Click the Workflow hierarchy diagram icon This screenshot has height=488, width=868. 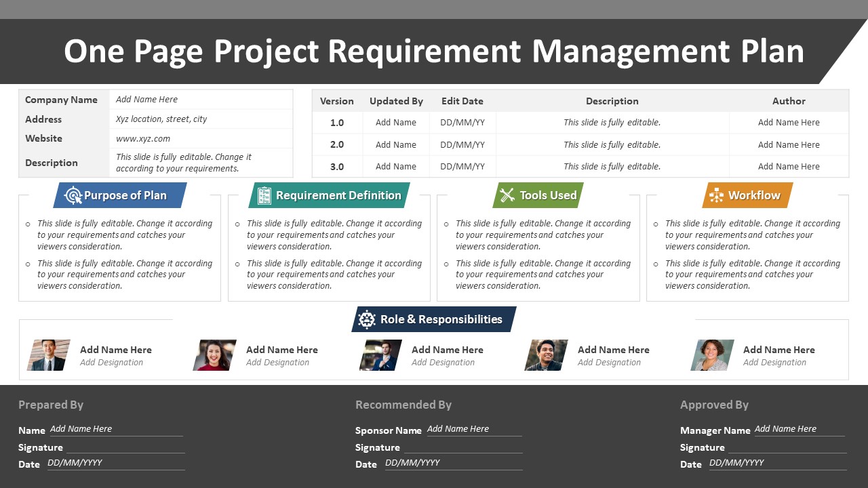(x=716, y=195)
